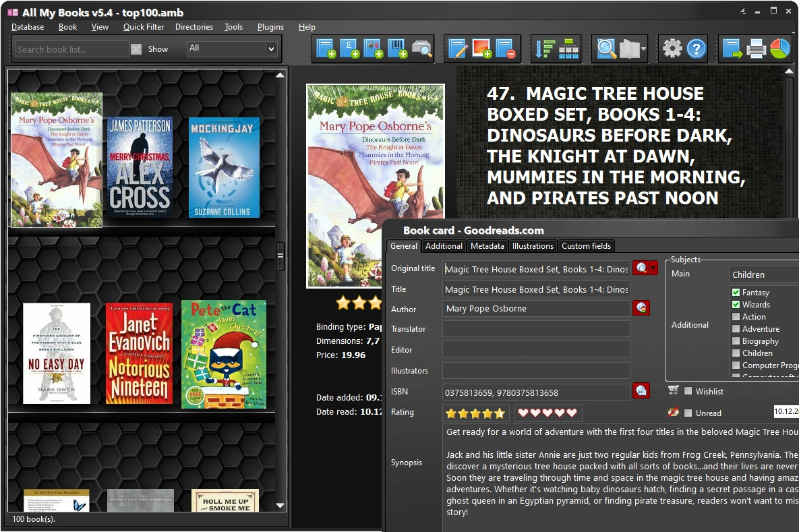
Task: Click in the Author field with Mary Pope Osborne
Action: [x=536, y=308]
